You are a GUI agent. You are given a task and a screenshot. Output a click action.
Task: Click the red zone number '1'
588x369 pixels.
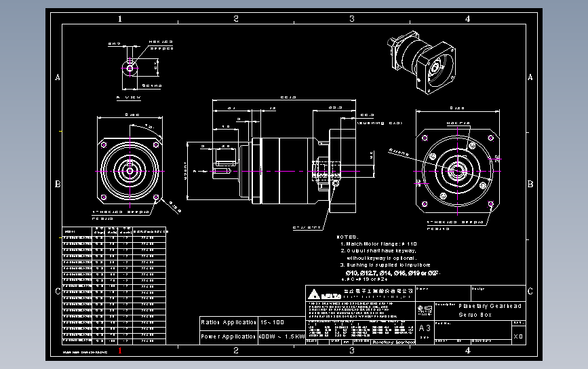(120, 351)
